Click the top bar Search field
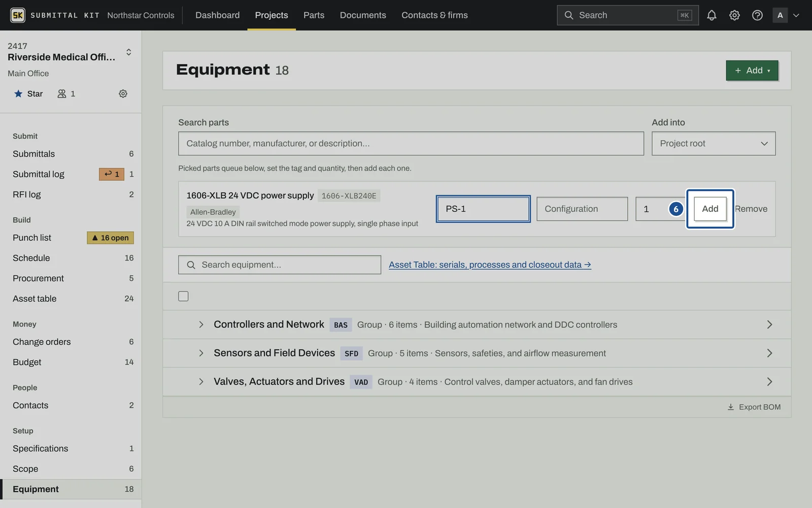Image resolution: width=812 pixels, height=508 pixels. pos(628,15)
